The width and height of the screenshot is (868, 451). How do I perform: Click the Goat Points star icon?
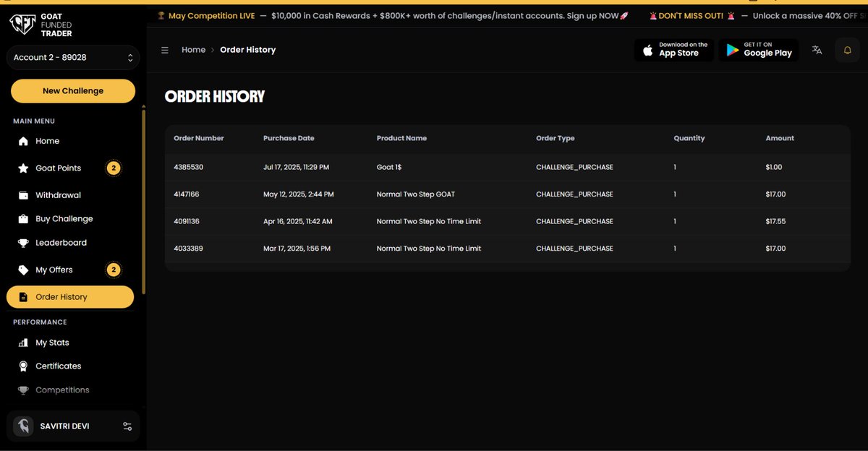coord(23,168)
